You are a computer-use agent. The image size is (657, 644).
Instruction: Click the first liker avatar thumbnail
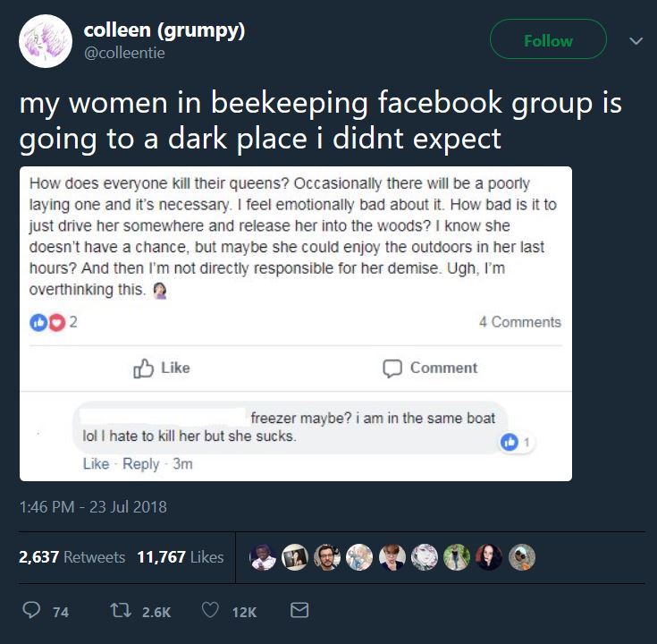(x=262, y=557)
